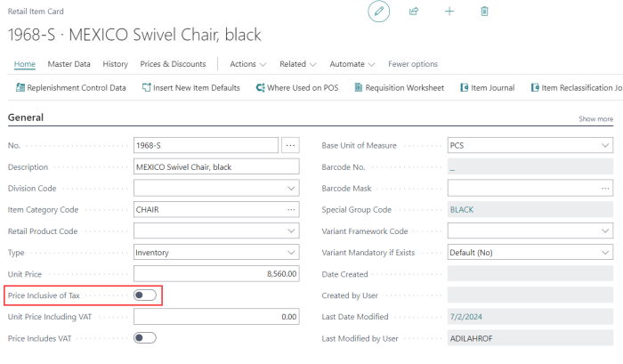Open Replenishment Control Data
The width and height of the screenshot is (623, 364).
71,87
